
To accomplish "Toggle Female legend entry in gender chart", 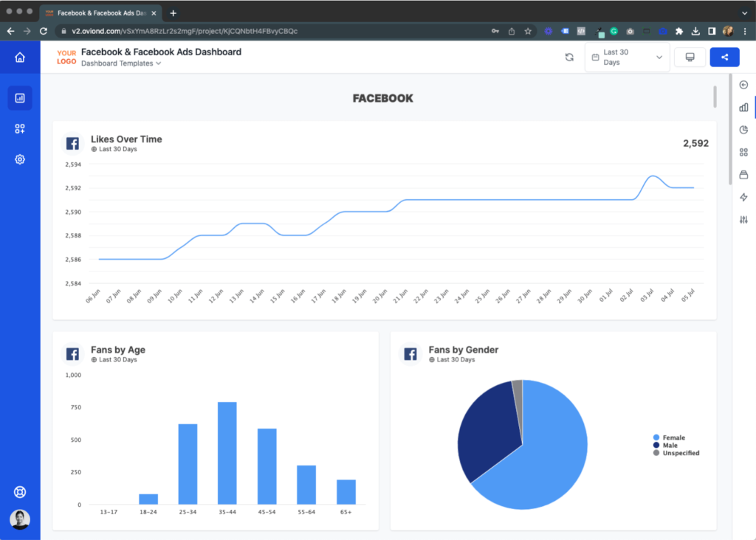I will 669,437.
